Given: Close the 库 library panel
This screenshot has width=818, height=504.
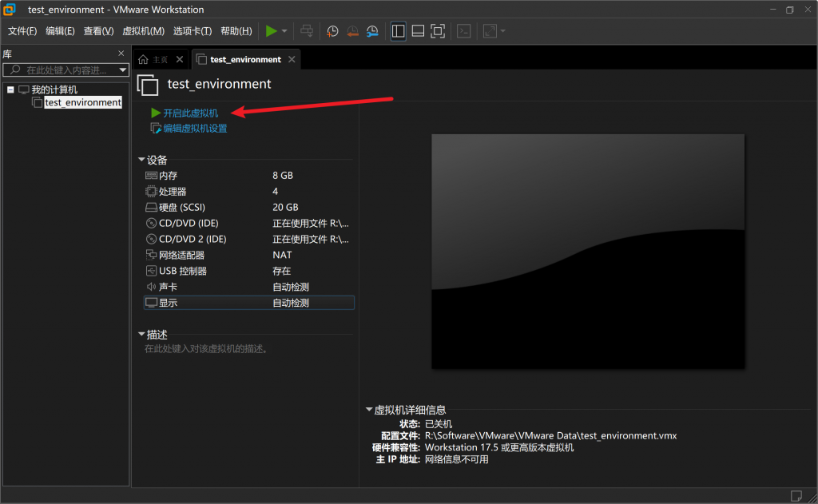Looking at the screenshot, I should tap(121, 54).
